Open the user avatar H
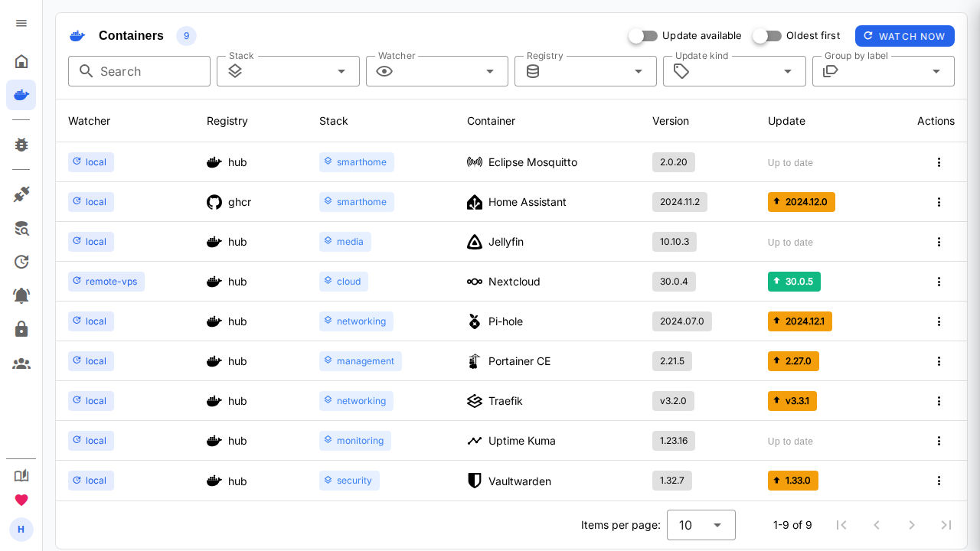Viewport: 980px width, 551px height. 21,530
